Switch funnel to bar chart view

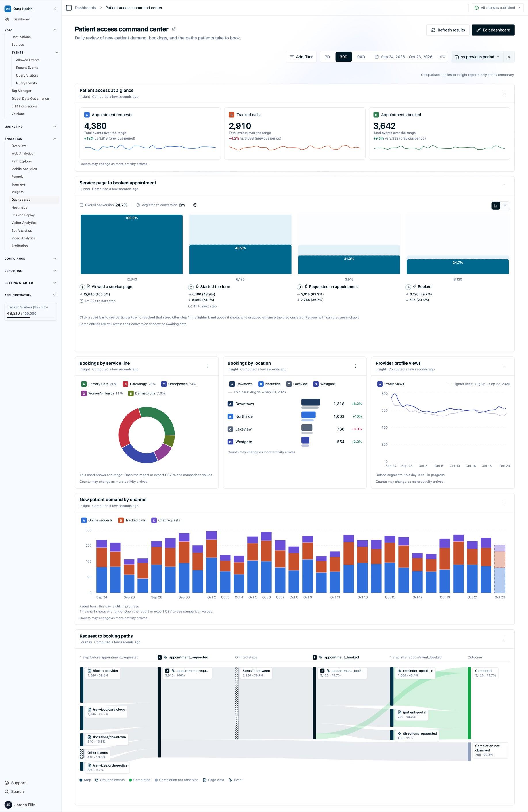point(496,206)
